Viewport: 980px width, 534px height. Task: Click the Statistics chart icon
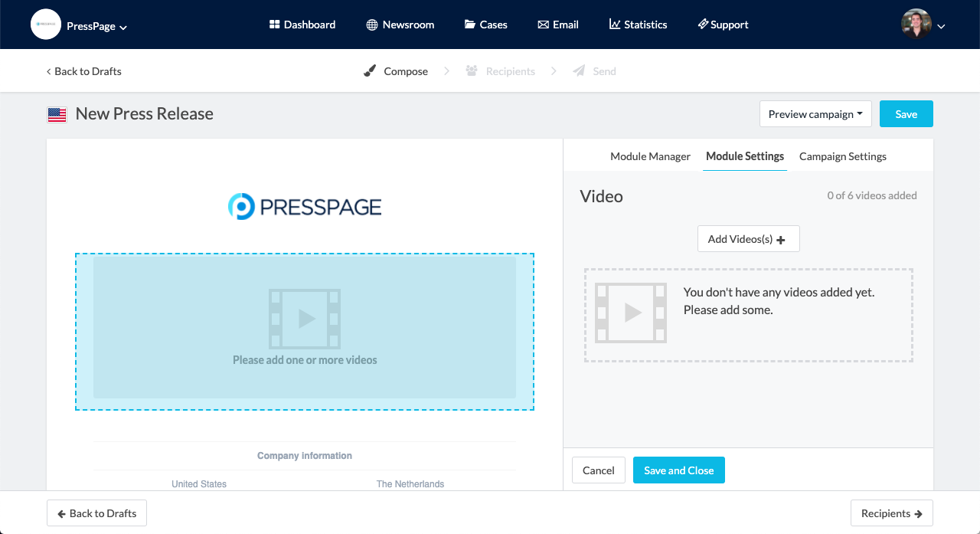click(x=615, y=25)
